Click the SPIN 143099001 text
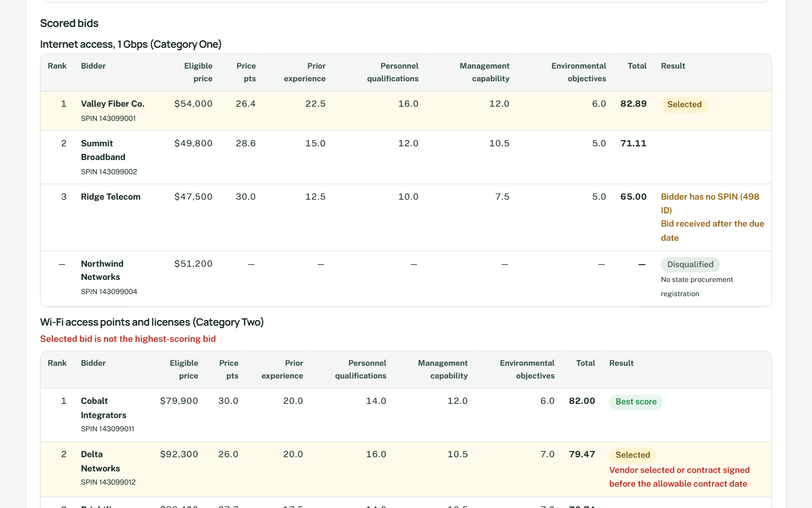The width and height of the screenshot is (812, 508). pos(108,118)
